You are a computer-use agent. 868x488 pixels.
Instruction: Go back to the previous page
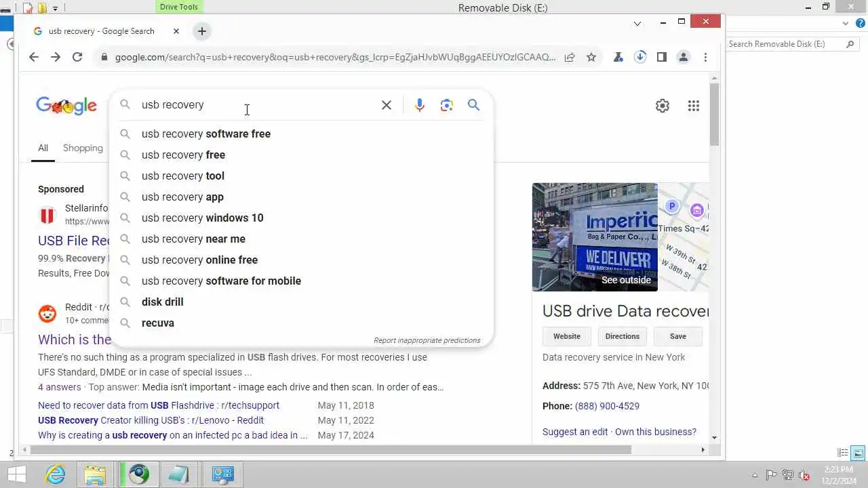click(34, 57)
